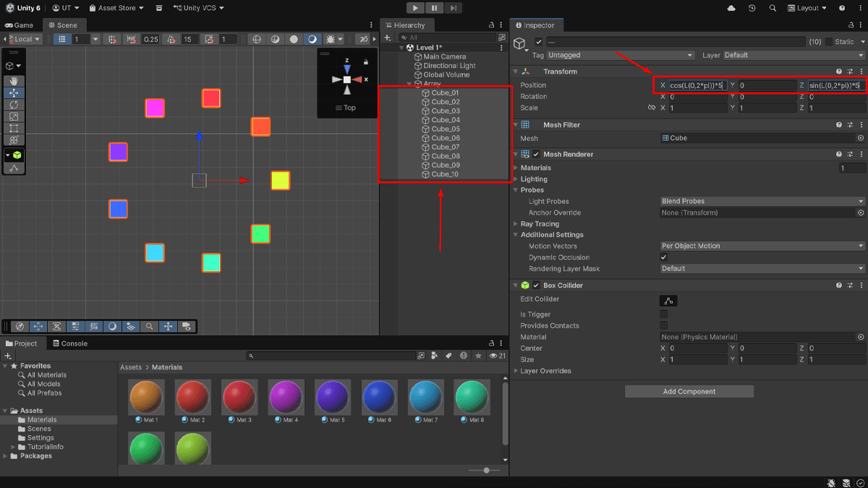Click the Add Component button
This screenshot has width=868, height=488.
click(689, 391)
